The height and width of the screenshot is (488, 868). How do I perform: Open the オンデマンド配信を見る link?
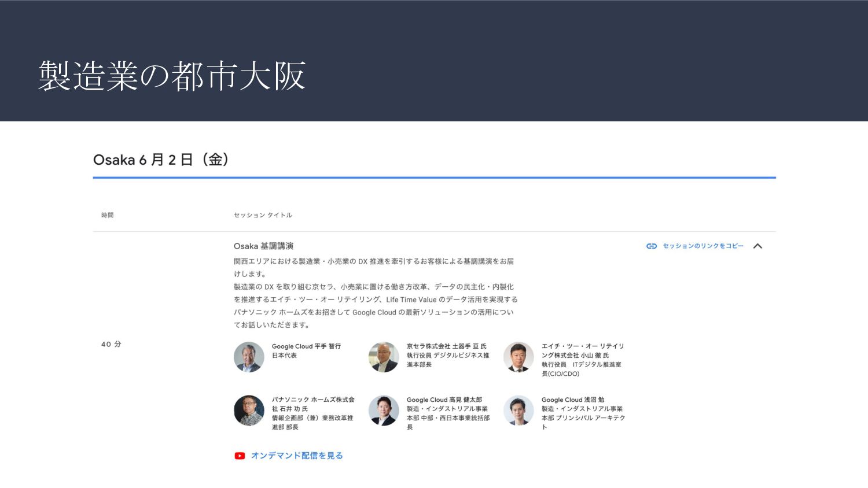[x=297, y=456]
